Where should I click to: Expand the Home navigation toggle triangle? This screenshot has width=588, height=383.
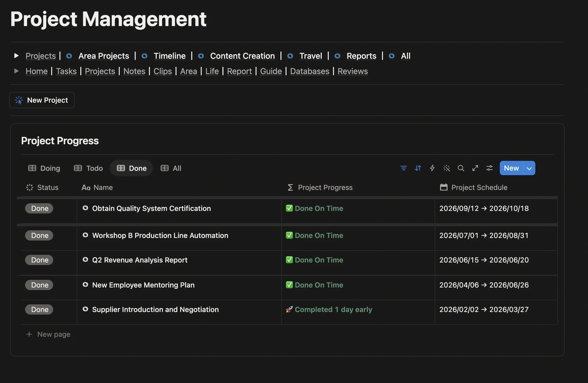(16, 71)
